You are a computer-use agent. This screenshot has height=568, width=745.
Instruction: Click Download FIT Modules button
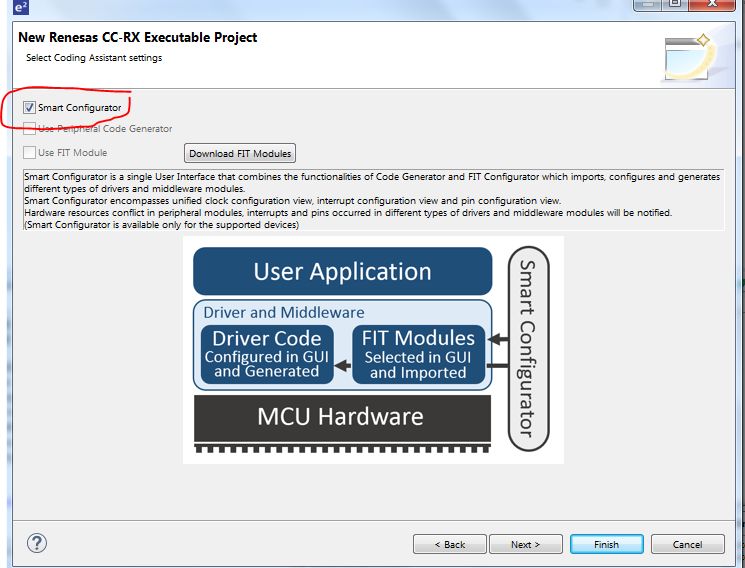point(240,154)
